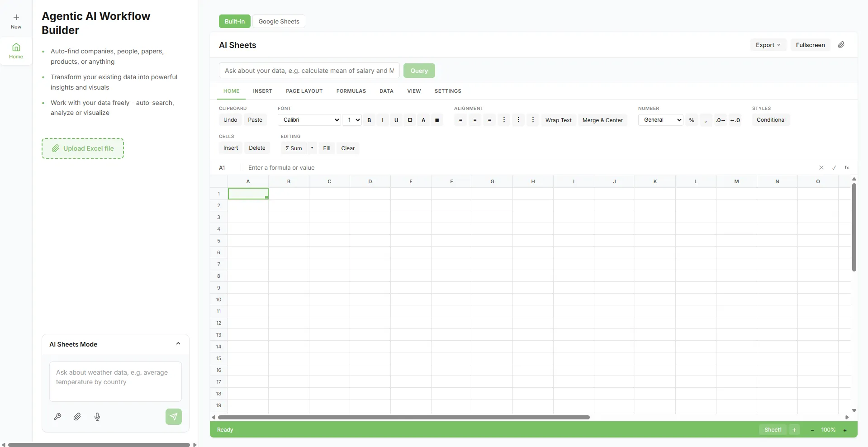This screenshot has width=868, height=447.
Task: Click the Upload Excel file button
Action: pos(82,148)
